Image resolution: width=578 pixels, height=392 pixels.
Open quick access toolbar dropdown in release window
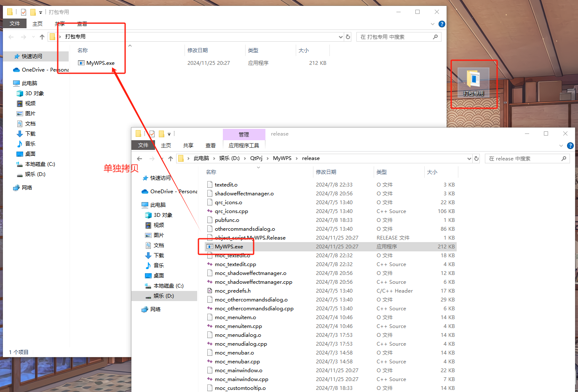coord(169,134)
